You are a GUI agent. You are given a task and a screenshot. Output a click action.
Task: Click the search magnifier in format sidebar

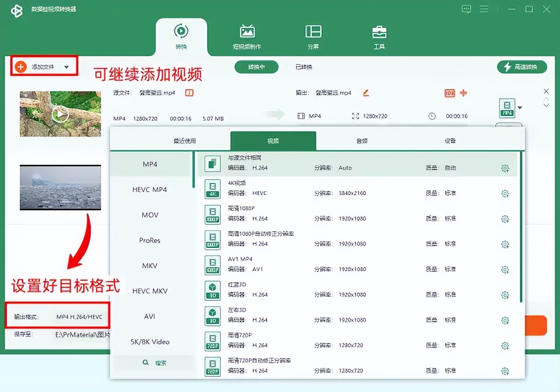click(x=146, y=362)
